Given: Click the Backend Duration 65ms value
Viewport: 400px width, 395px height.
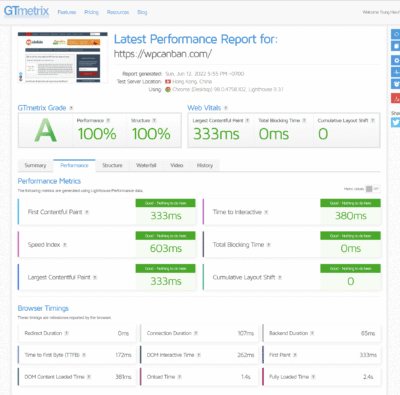Looking at the screenshot, I should point(368,333).
